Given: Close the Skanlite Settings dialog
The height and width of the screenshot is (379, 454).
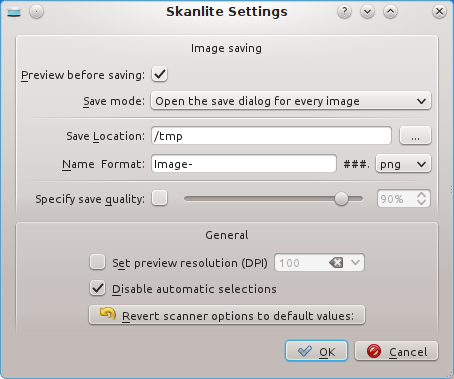Looking at the screenshot, I should coord(439,12).
